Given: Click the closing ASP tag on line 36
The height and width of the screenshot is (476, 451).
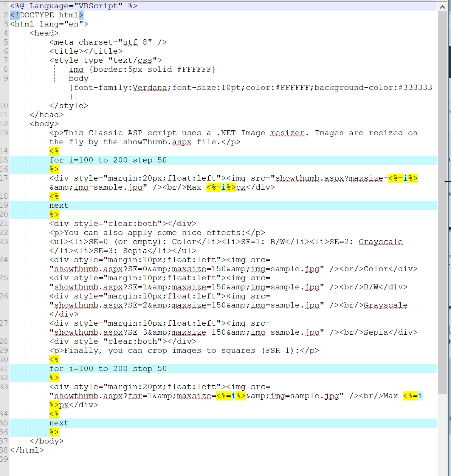Looking at the screenshot, I should tap(54, 432).
